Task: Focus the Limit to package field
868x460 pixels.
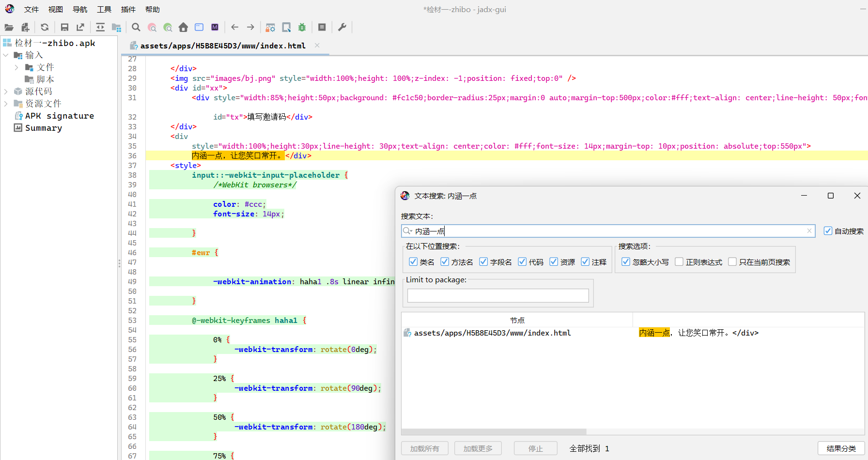Action: point(498,295)
